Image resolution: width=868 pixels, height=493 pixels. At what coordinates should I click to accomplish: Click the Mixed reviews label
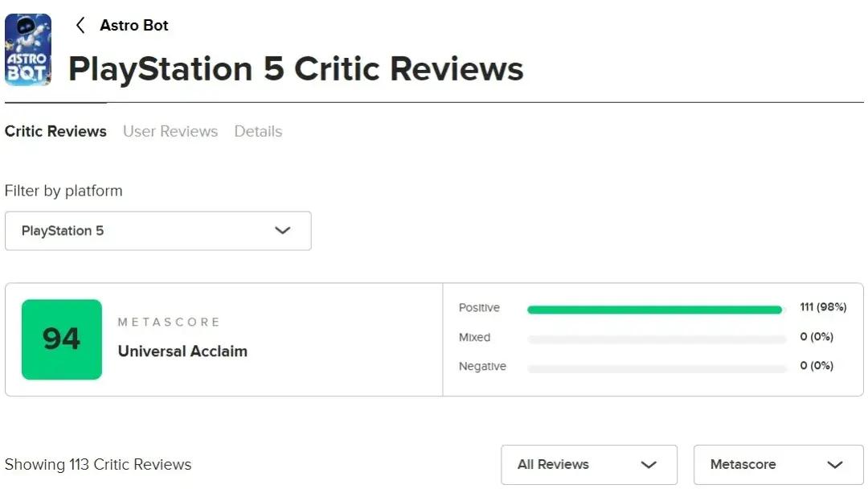pos(474,338)
